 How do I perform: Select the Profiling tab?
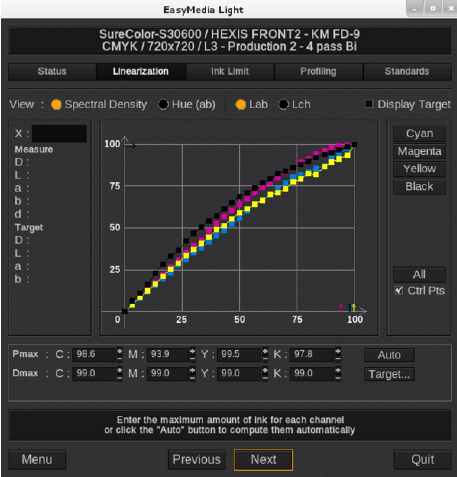click(318, 71)
